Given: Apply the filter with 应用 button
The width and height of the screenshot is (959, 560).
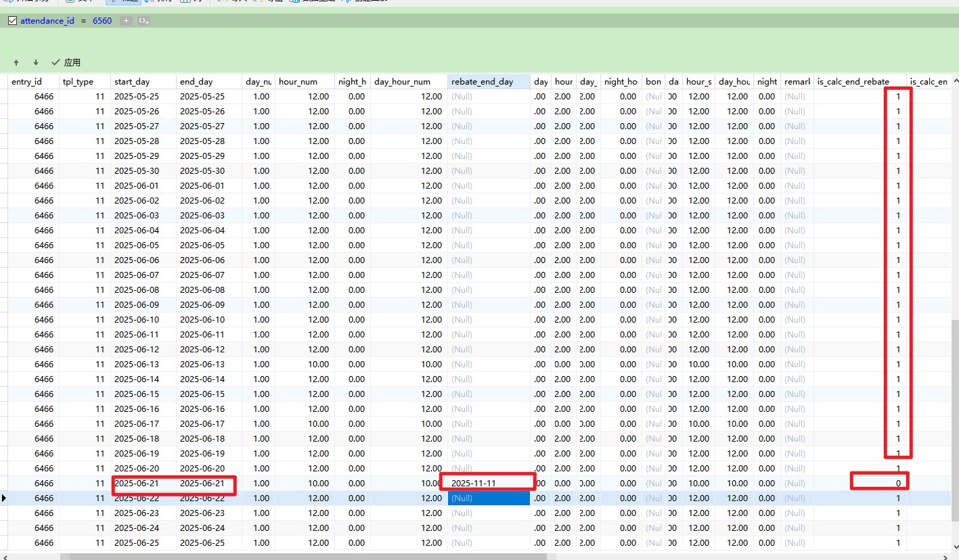Looking at the screenshot, I should pos(66,62).
